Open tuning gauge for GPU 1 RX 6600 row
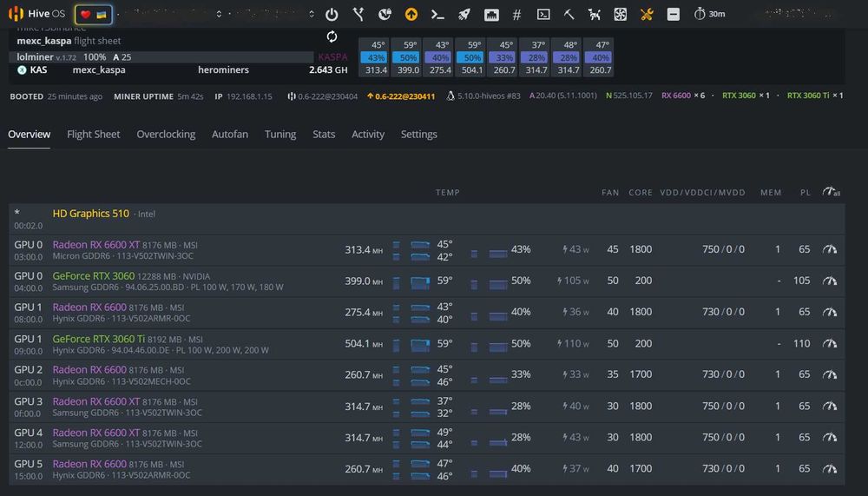This screenshot has height=496, width=868. 829,312
